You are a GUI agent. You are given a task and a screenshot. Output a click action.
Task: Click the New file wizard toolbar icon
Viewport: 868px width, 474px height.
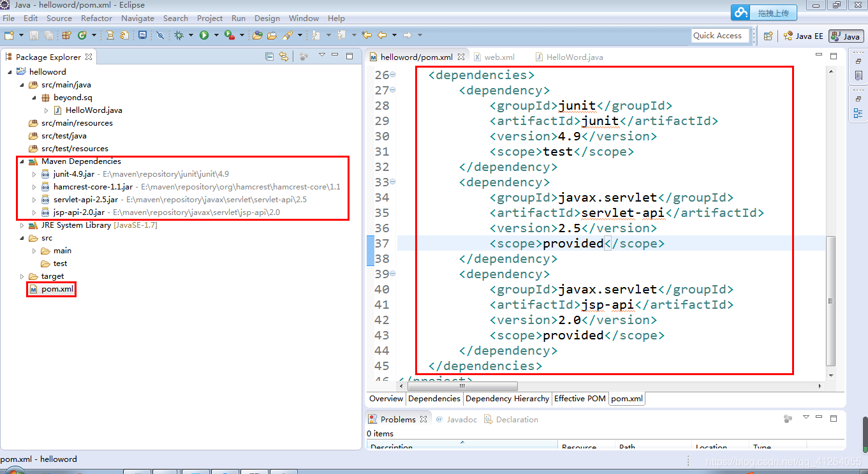tap(9, 35)
